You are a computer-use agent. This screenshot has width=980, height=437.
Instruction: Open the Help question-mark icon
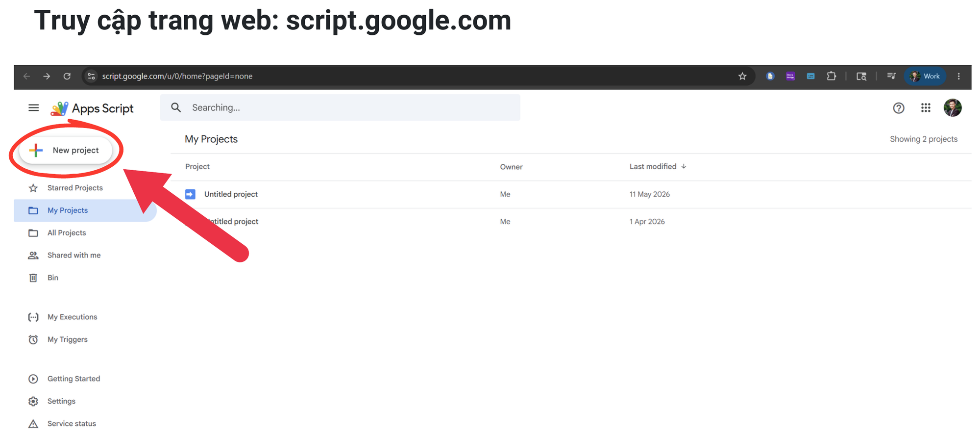899,108
